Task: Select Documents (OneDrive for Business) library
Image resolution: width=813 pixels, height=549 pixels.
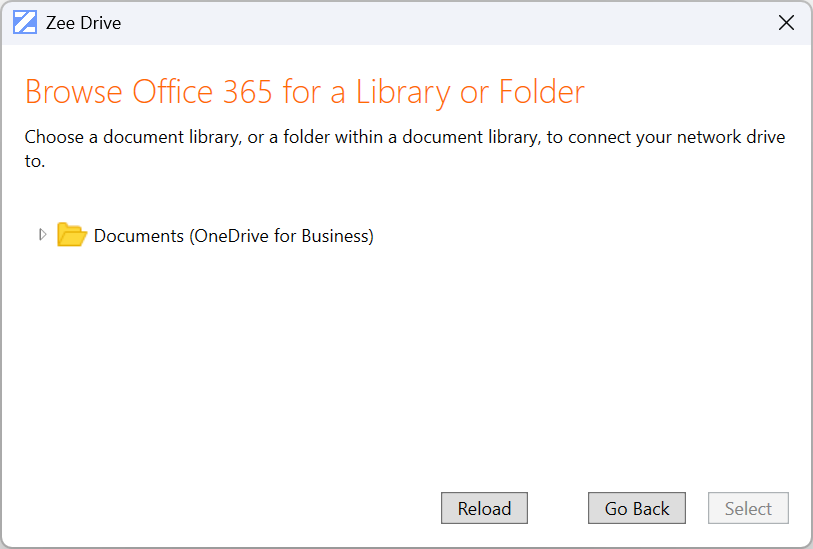Action: pos(233,237)
